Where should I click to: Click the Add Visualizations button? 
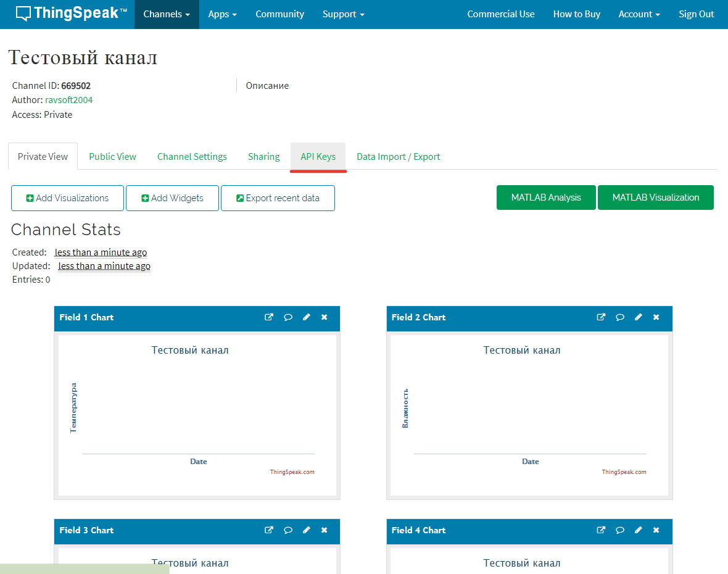(x=68, y=198)
